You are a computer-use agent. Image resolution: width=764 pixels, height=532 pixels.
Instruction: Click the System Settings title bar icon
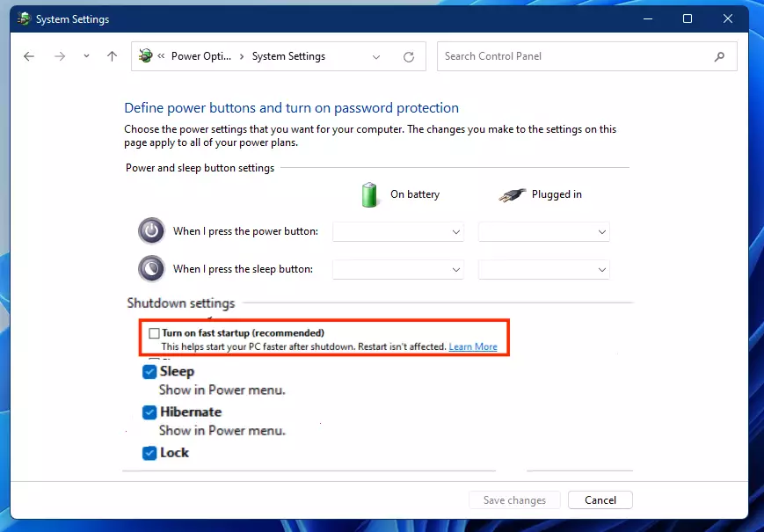click(x=24, y=18)
